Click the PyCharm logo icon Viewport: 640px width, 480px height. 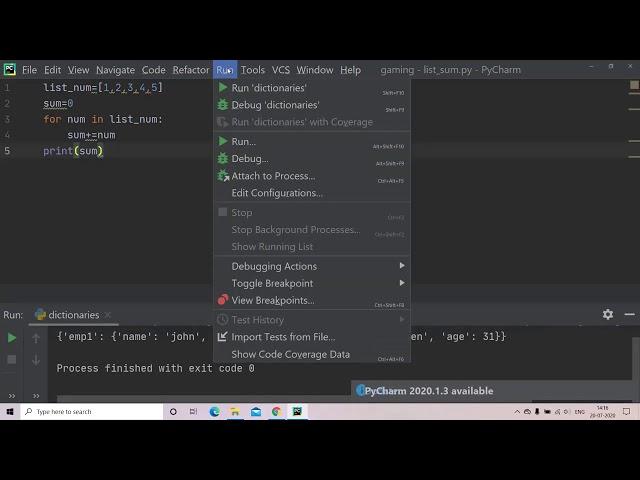click(9, 69)
